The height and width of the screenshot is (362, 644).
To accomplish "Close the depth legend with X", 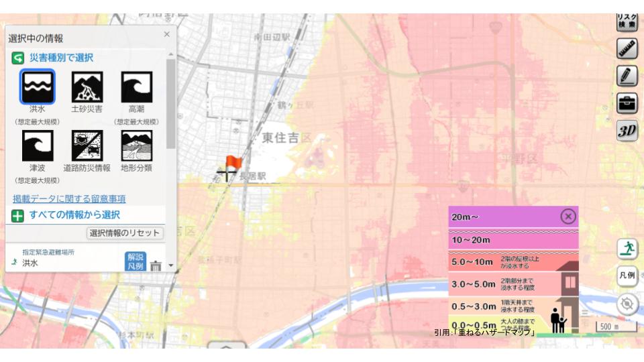I will click(x=568, y=217).
